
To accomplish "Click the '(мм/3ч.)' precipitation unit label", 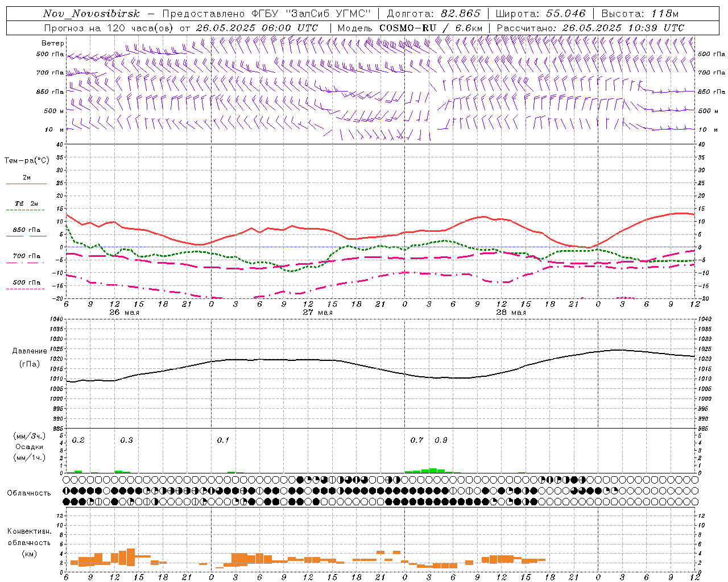I will (x=30, y=436).
